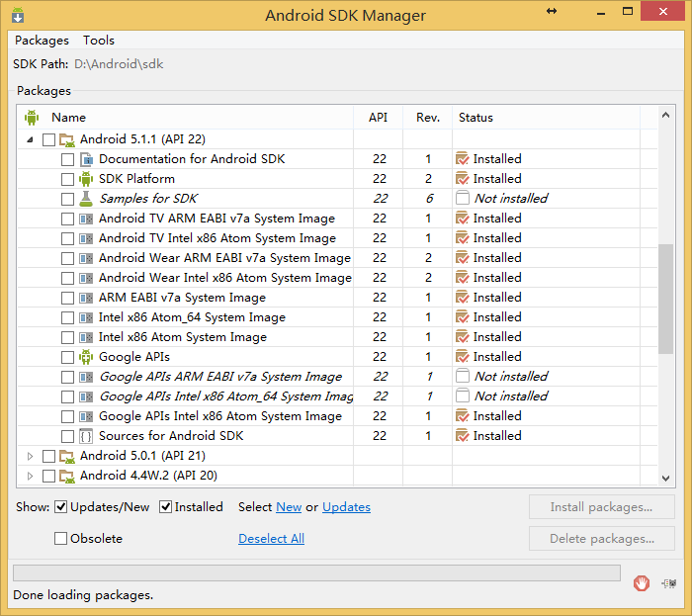Click the SDK Path value D:\Android\sdk
This screenshot has width=692, height=616.
[119, 64]
